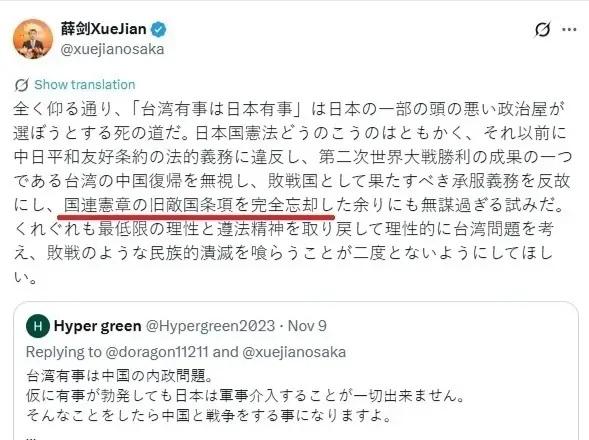Open the 薛剑XueJian display name
The image size is (589, 440).
[104, 29]
